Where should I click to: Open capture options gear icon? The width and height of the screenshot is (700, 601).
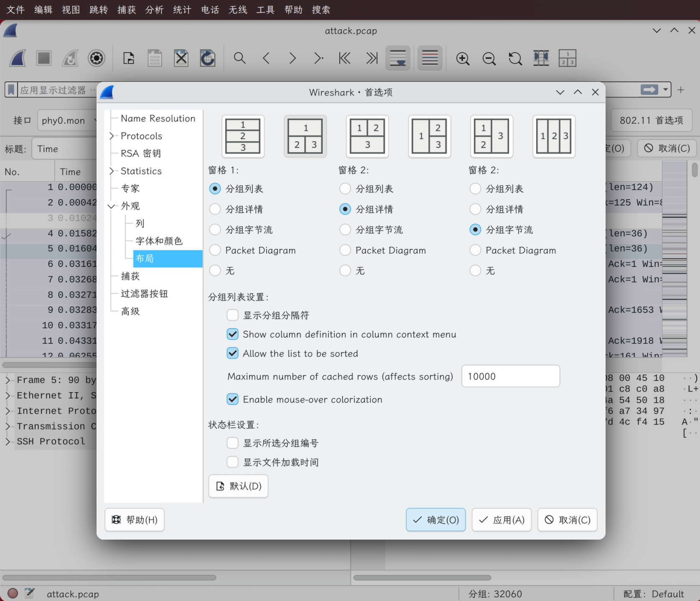96,58
